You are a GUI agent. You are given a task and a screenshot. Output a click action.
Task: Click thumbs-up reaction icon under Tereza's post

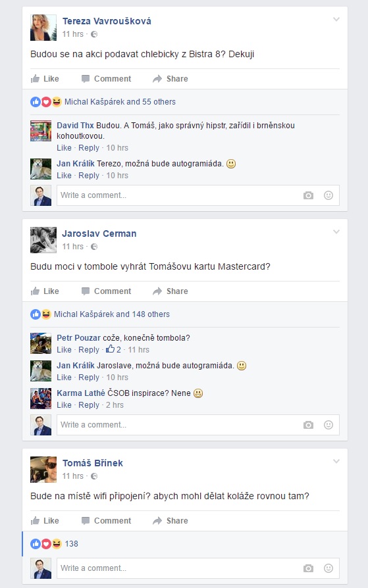pyautogui.click(x=36, y=102)
